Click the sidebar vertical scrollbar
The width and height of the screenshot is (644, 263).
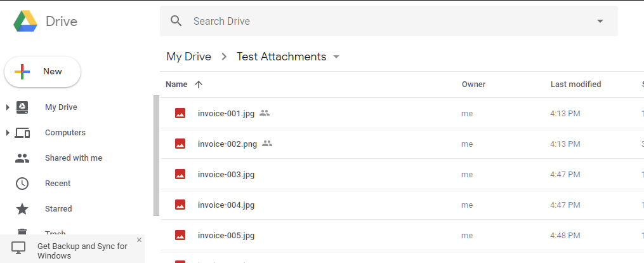156,156
